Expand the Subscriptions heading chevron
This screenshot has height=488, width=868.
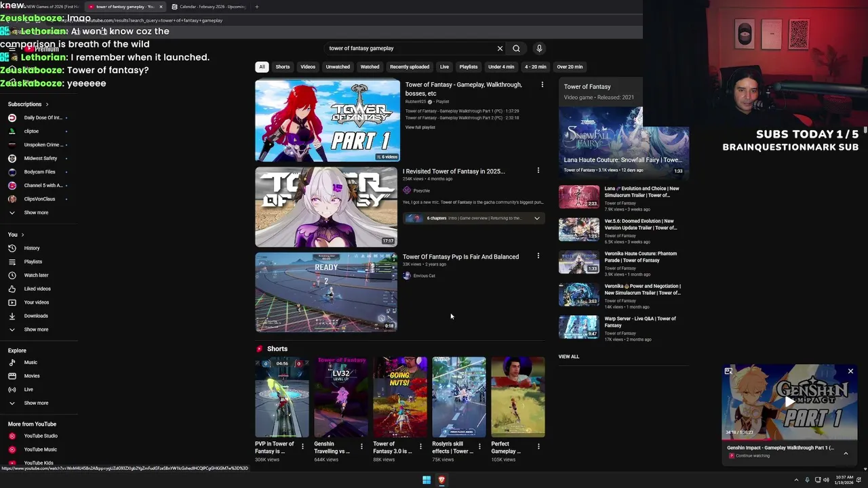47,104
